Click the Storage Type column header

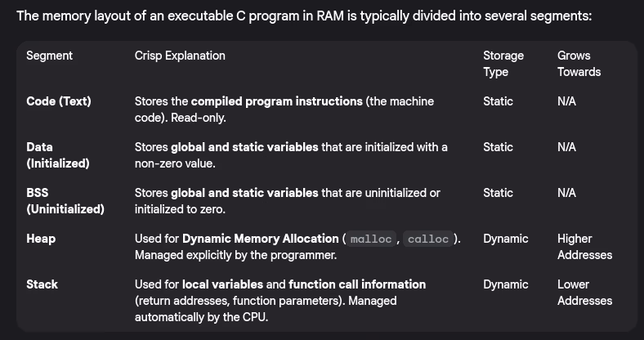(x=503, y=64)
